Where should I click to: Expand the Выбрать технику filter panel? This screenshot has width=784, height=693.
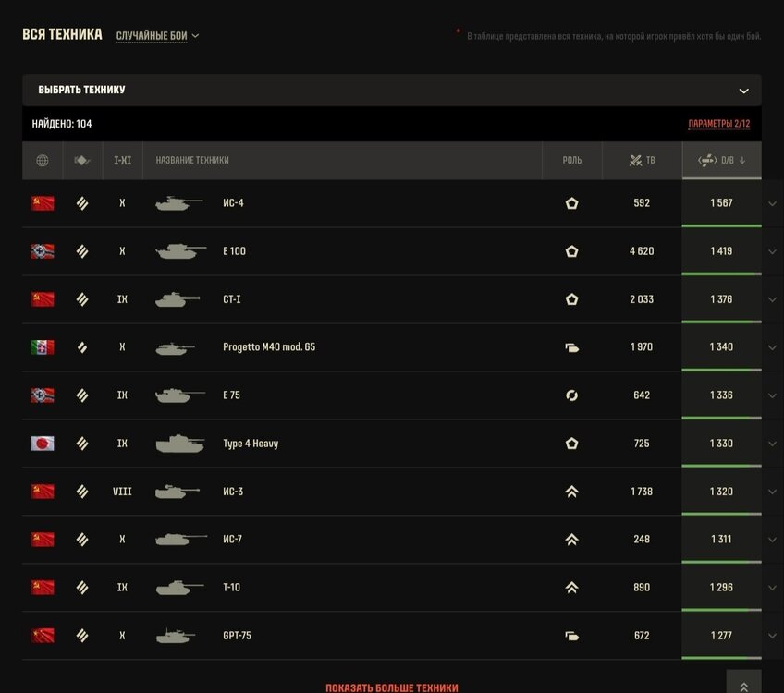point(391,90)
